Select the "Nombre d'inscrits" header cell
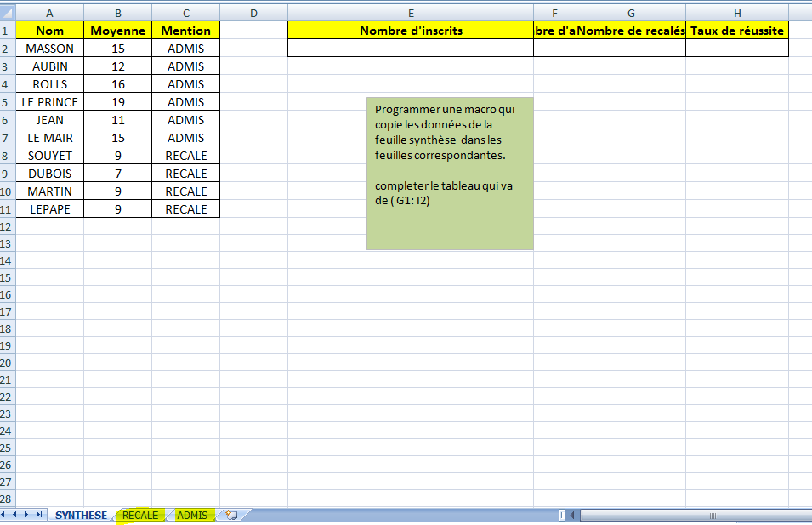Screen dimensions: 812x525 click(411, 31)
